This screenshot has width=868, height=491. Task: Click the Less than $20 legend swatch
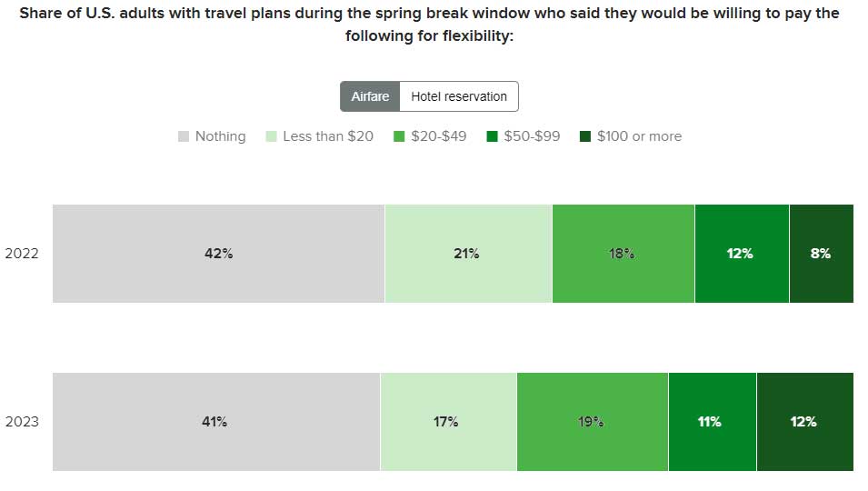tap(271, 136)
